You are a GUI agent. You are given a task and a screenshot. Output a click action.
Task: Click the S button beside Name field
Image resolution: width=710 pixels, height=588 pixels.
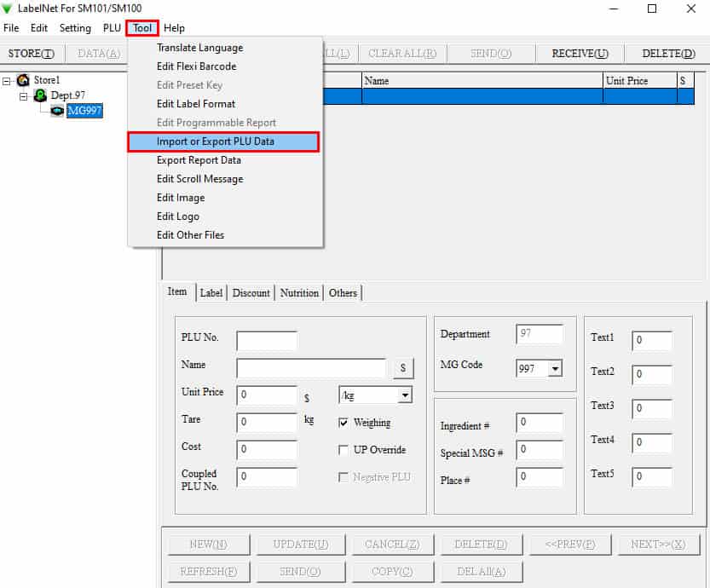click(403, 368)
